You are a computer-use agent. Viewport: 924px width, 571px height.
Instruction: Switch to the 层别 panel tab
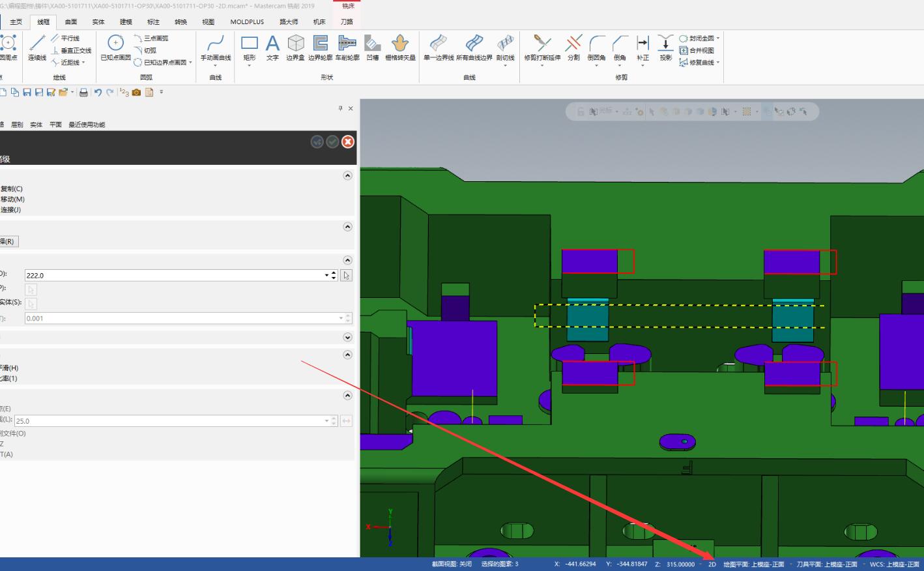coord(17,124)
